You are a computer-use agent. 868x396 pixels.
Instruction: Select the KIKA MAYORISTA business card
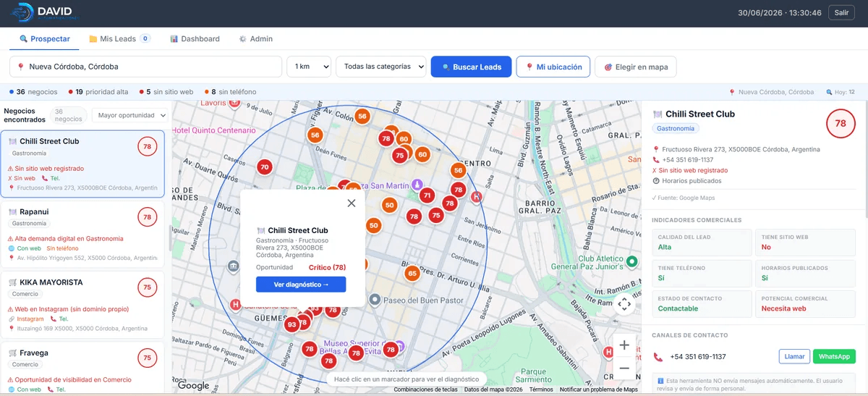click(82, 304)
